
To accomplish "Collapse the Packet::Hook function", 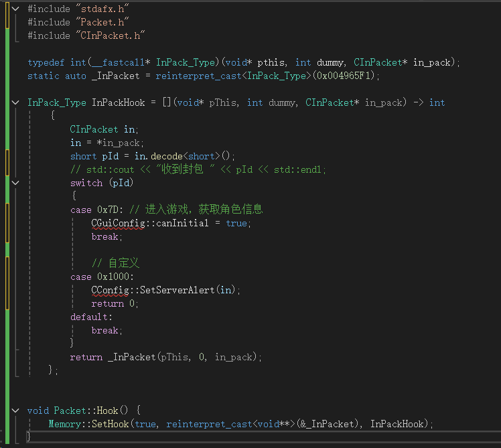I will click(x=16, y=410).
